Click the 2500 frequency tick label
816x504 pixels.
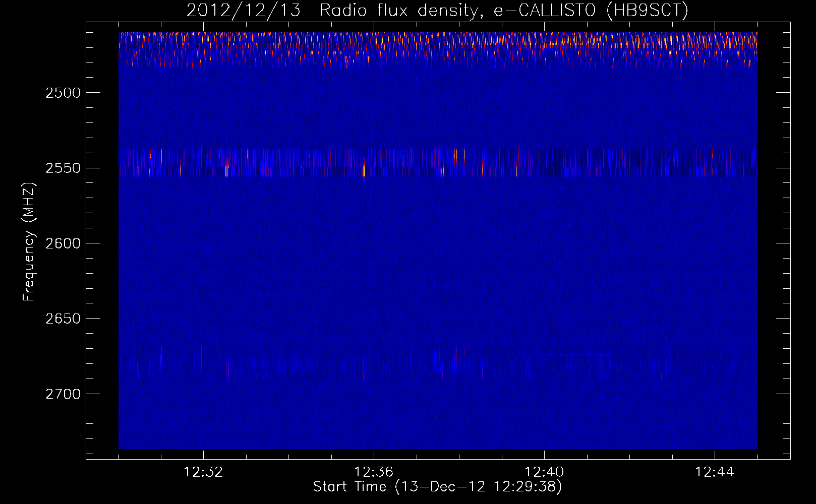pos(63,93)
